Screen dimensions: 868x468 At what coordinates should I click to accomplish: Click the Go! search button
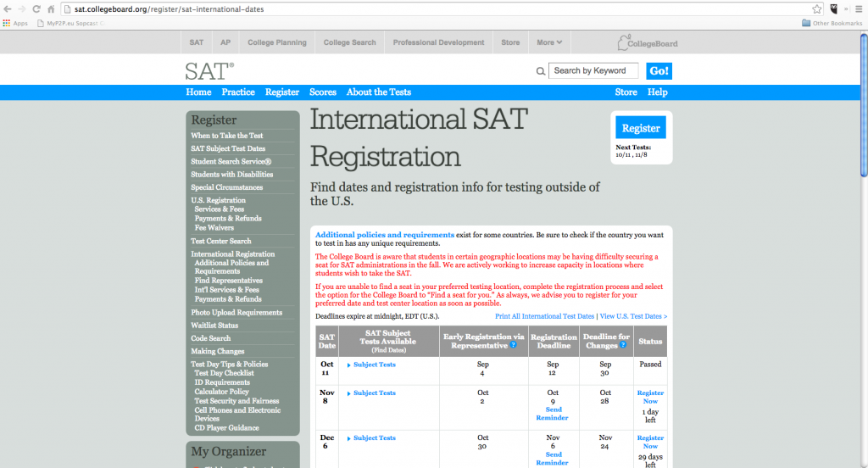(659, 71)
